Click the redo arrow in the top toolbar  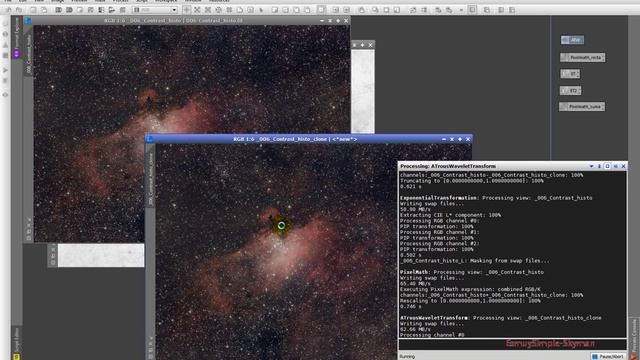(18, 9)
